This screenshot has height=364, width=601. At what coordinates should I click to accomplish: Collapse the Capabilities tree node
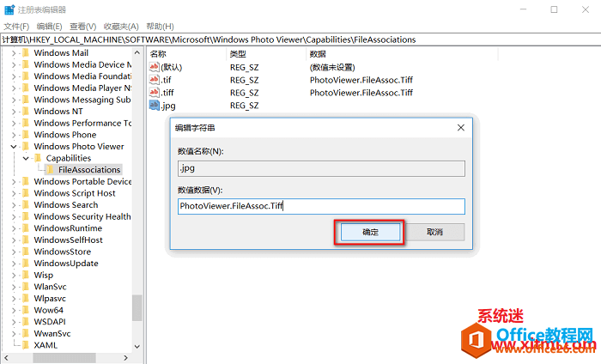26,158
